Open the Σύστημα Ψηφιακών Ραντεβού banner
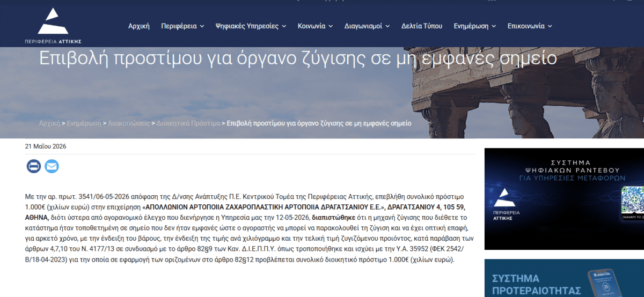644x297 pixels. [x=564, y=199]
